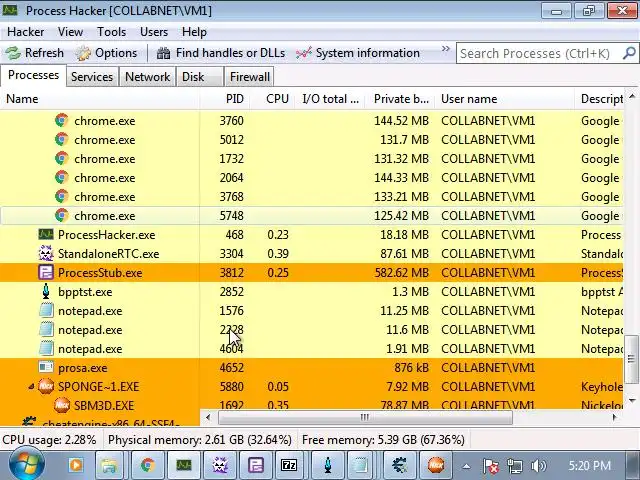Sort by User name column header
The width and height of the screenshot is (640, 480).
click(504, 99)
